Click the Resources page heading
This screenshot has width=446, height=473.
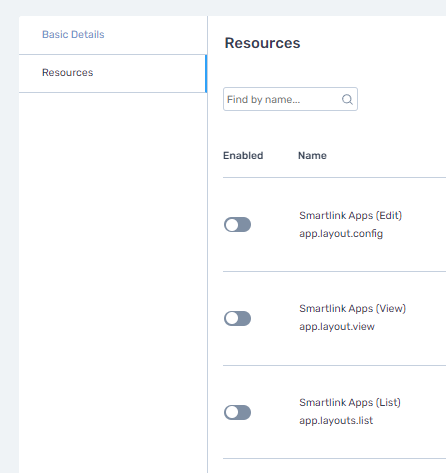coord(262,43)
